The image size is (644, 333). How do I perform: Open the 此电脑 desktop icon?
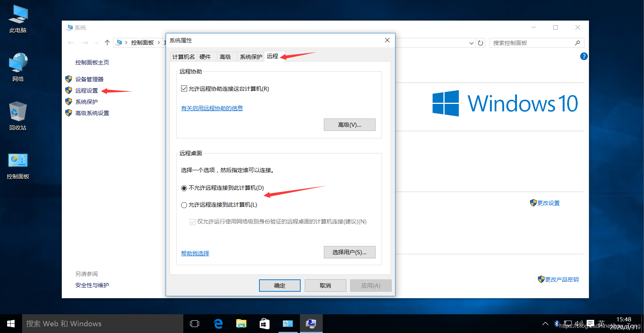pos(18,19)
